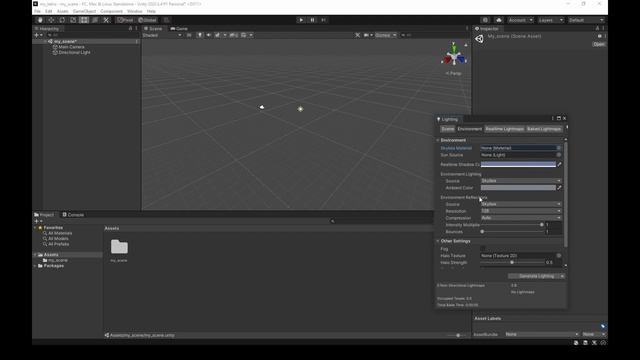Select the Rotate tool in toolbar
640x360 pixels.
pos(62,20)
